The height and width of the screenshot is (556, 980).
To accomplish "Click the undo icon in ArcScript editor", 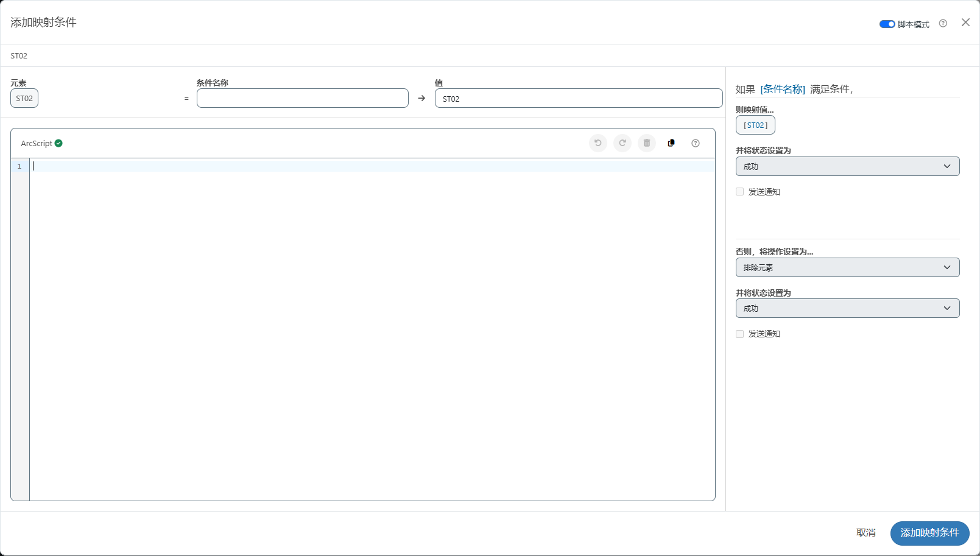I will point(598,143).
